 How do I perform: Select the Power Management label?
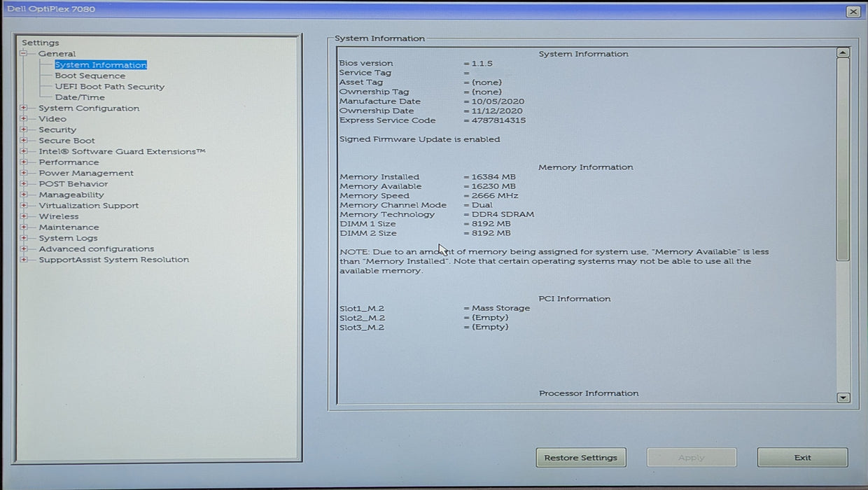[86, 174]
